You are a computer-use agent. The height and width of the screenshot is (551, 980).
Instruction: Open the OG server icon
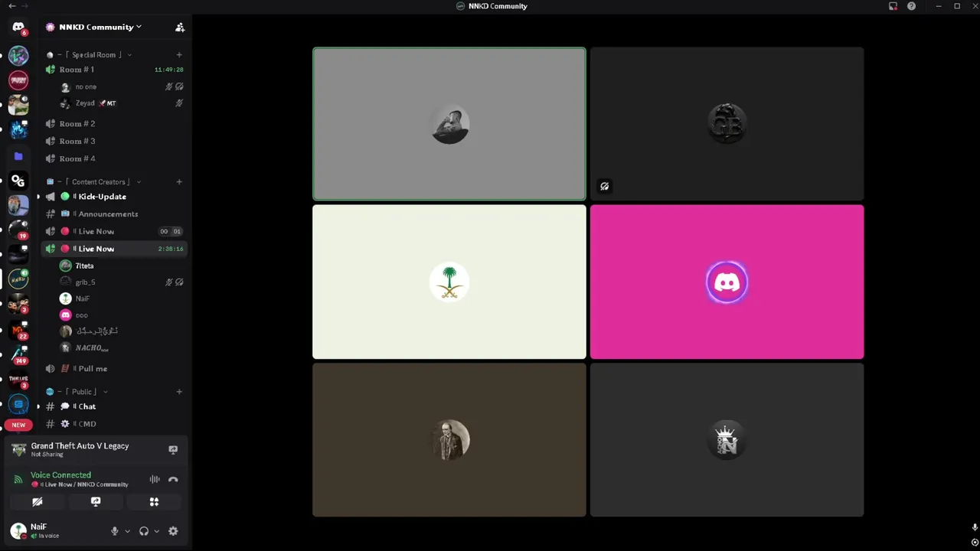point(18,181)
